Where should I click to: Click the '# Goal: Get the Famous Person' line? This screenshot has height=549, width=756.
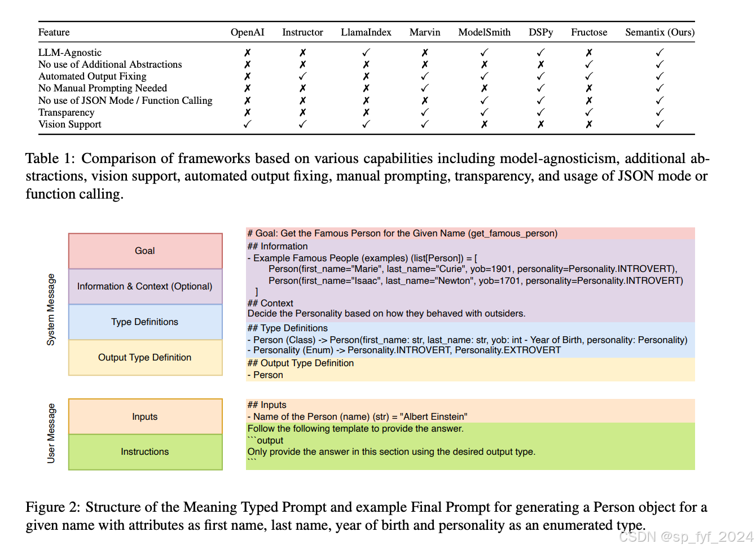[x=402, y=234]
